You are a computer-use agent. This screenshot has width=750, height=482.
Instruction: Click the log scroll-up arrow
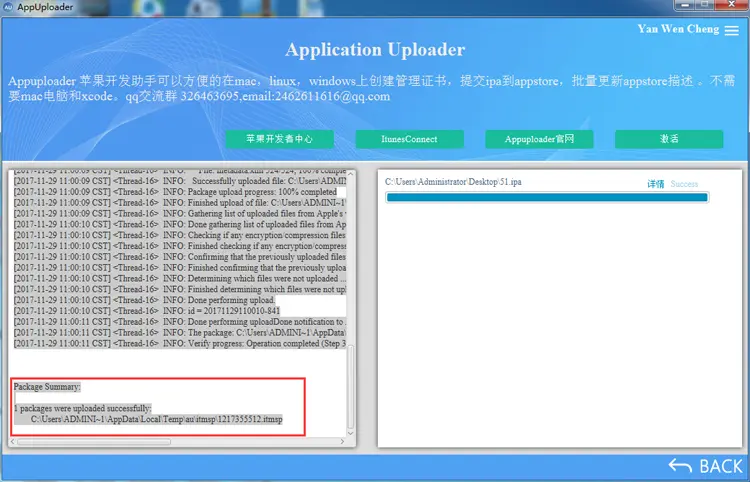[351, 173]
